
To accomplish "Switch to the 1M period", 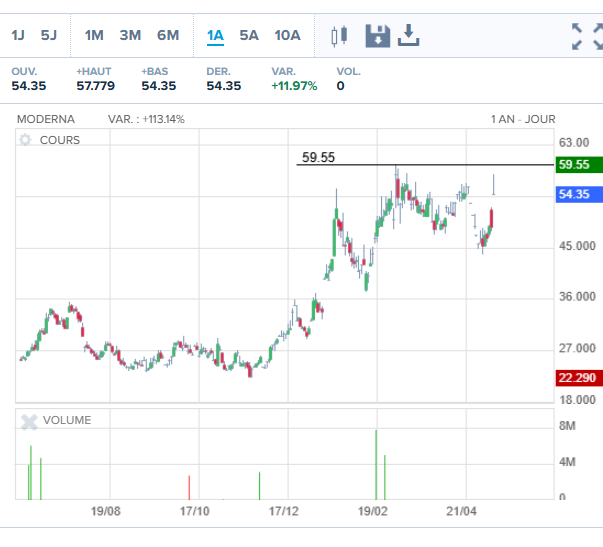I will point(94,35).
